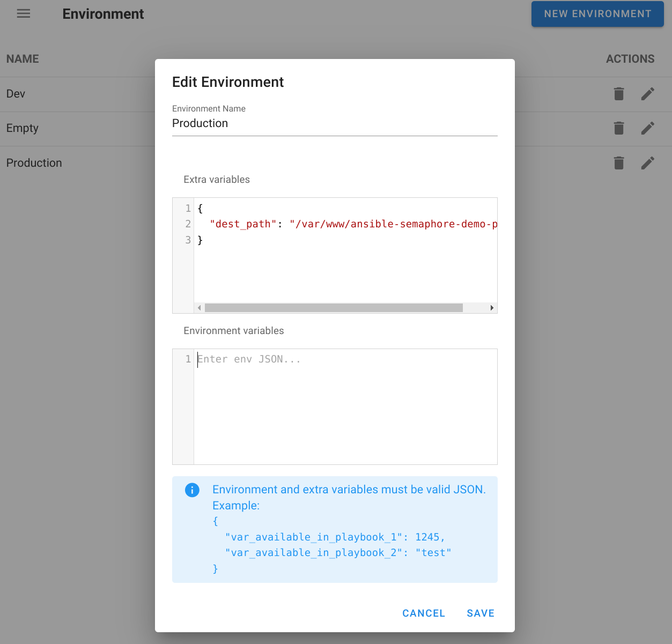Click the New Environment button

click(597, 14)
